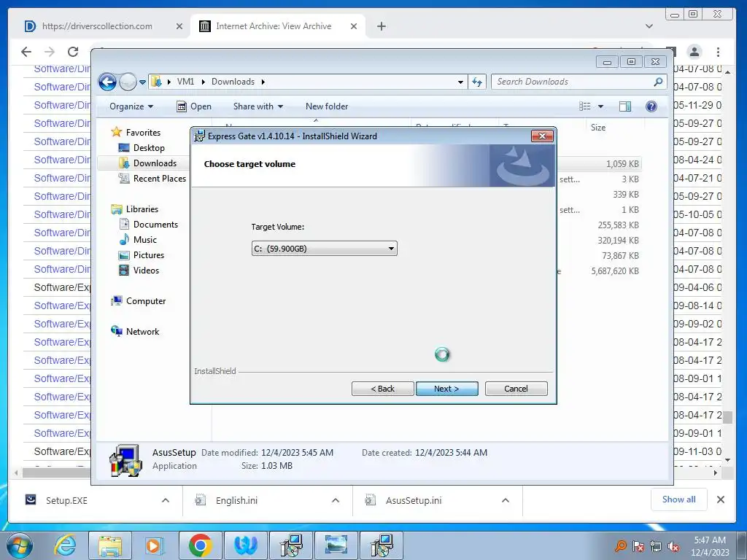Click the AsusSetup application icon in details pane
Image resolution: width=747 pixels, height=560 pixels.
click(x=126, y=460)
